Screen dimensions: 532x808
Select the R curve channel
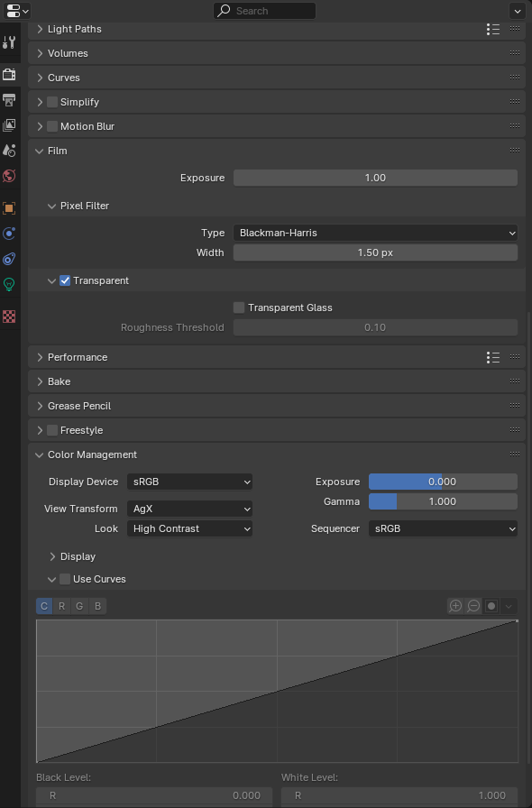62,606
